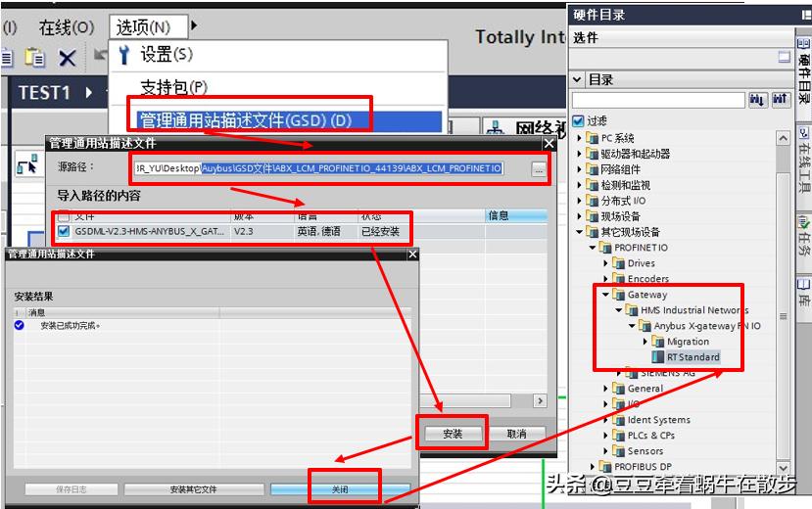Click the search up icon in catalog
The height and width of the screenshot is (509, 812).
[781, 99]
